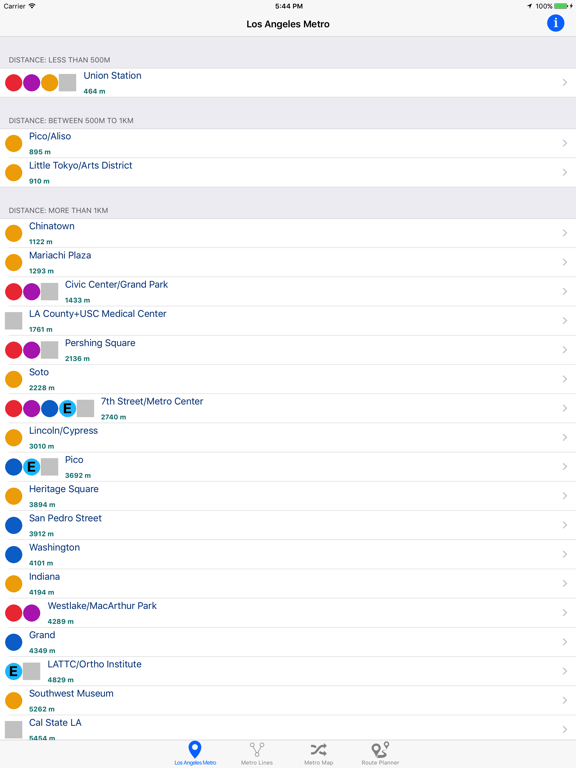Tap the blue circle beside Grand
The width and height of the screenshot is (576, 768).
click(14, 642)
